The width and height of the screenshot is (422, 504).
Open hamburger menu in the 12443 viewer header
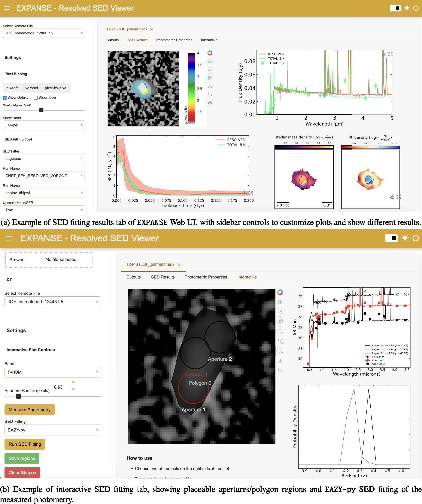click(9, 238)
